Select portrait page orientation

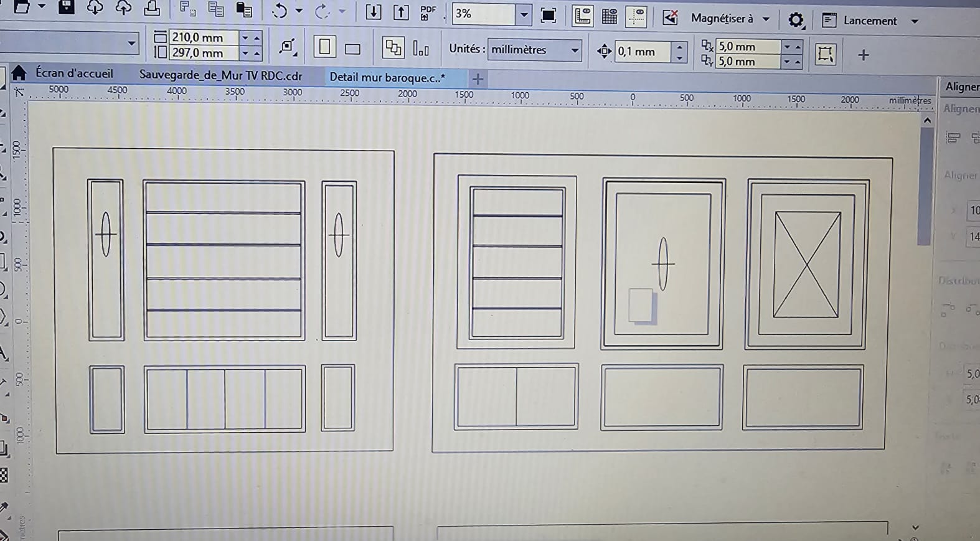(324, 47)
